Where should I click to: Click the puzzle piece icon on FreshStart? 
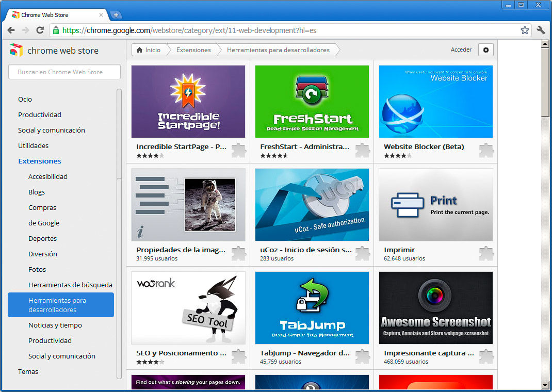pos(363,150)
